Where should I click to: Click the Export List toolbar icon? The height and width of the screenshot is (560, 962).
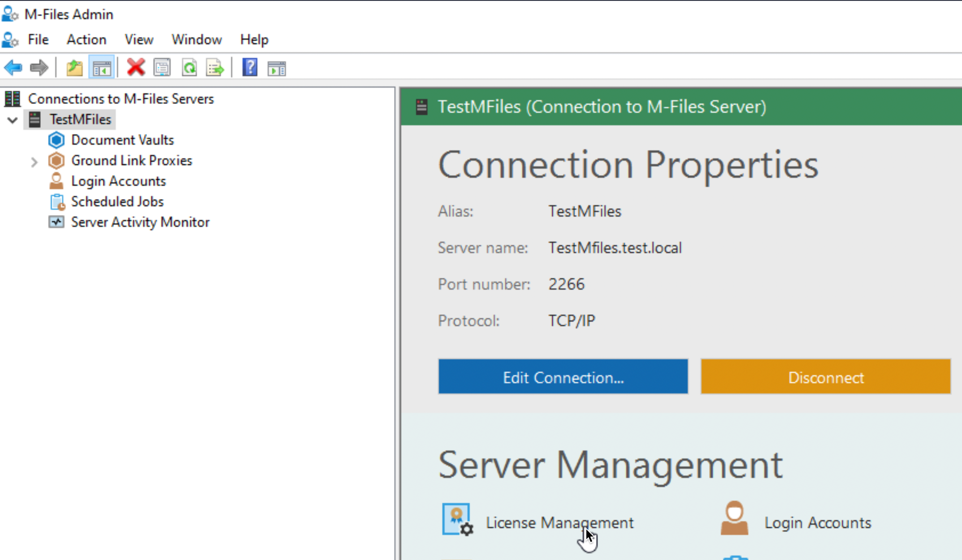(215, 68)
